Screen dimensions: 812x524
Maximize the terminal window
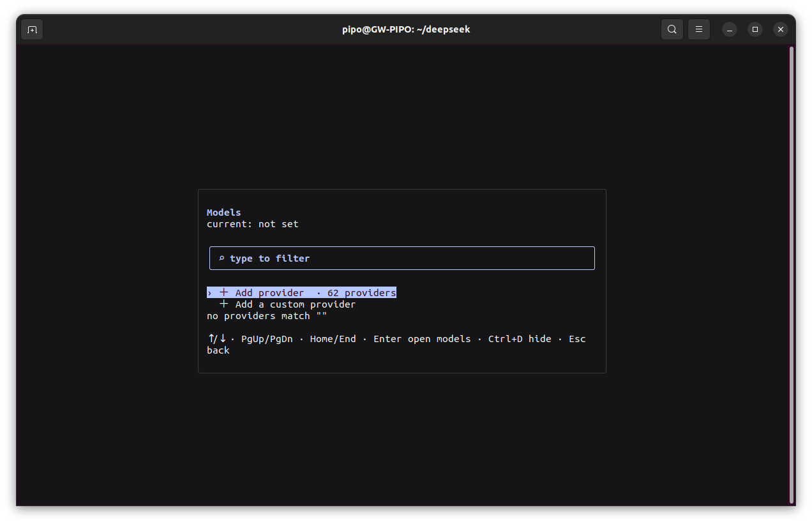pos(755,29)
